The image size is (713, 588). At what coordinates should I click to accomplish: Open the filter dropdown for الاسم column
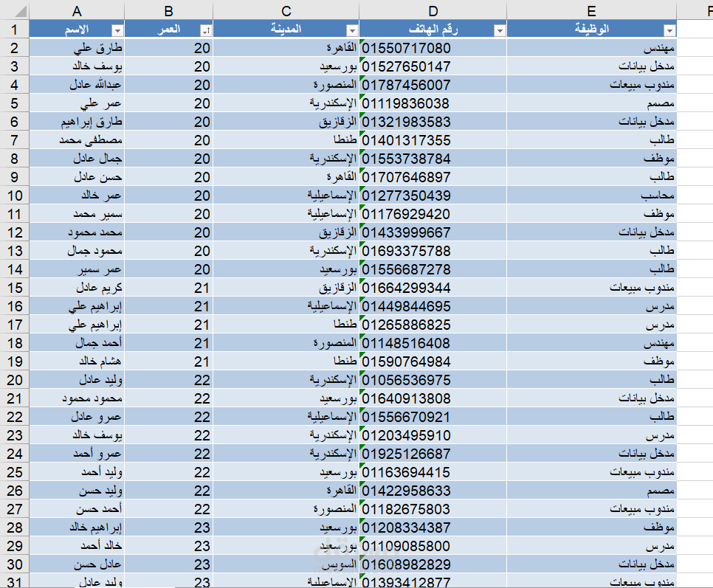pyautogui.click(x=117, y=30)
